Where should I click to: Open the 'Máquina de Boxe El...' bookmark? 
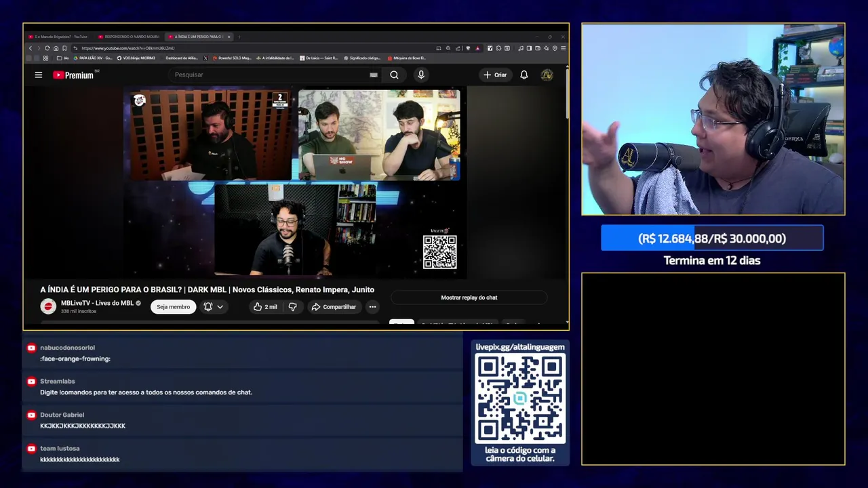(406, 58)
